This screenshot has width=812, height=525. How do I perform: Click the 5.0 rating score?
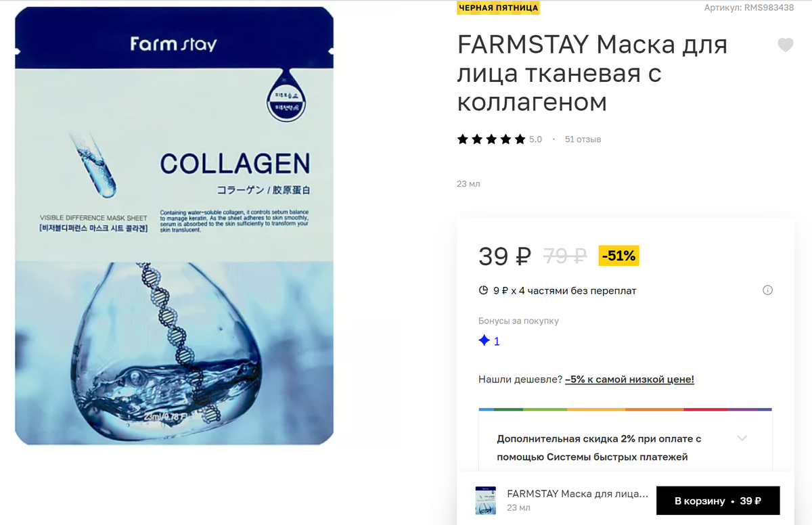[535, 139]
